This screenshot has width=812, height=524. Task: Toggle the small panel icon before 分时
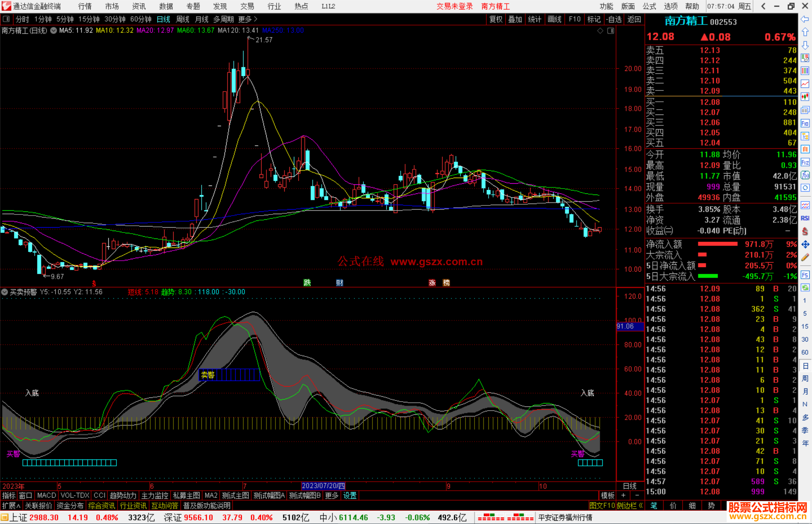coord(6,19)
